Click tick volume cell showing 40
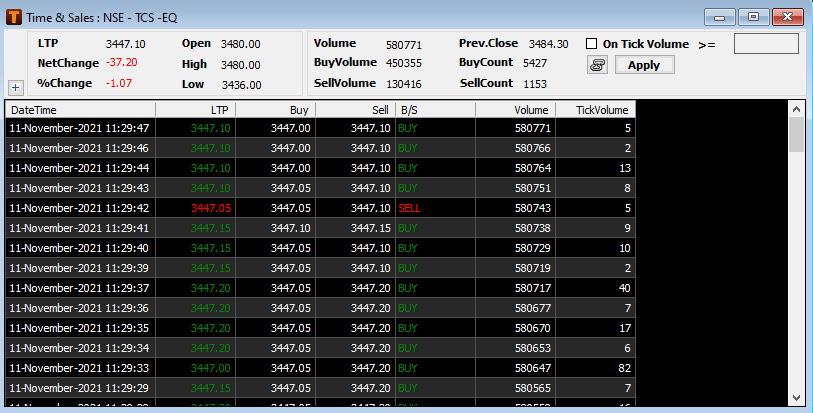This screenshot has height=413, width=813. 624,288
